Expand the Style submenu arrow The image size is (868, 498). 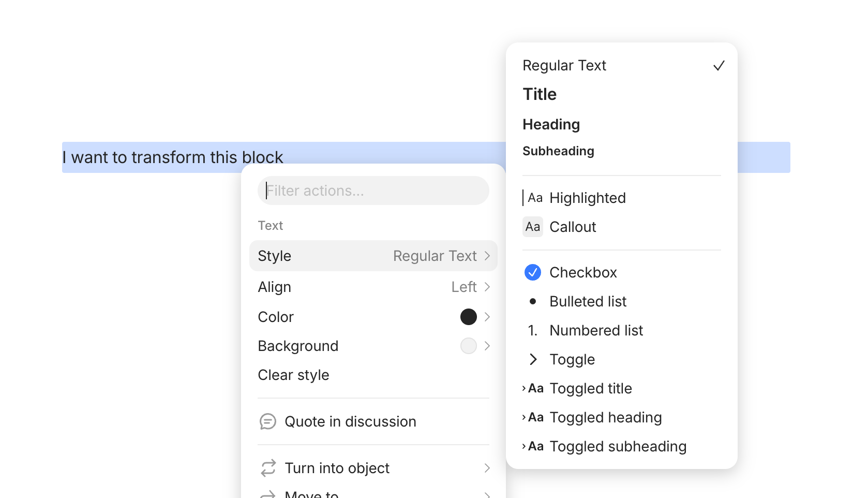click(x=487, y=256)
